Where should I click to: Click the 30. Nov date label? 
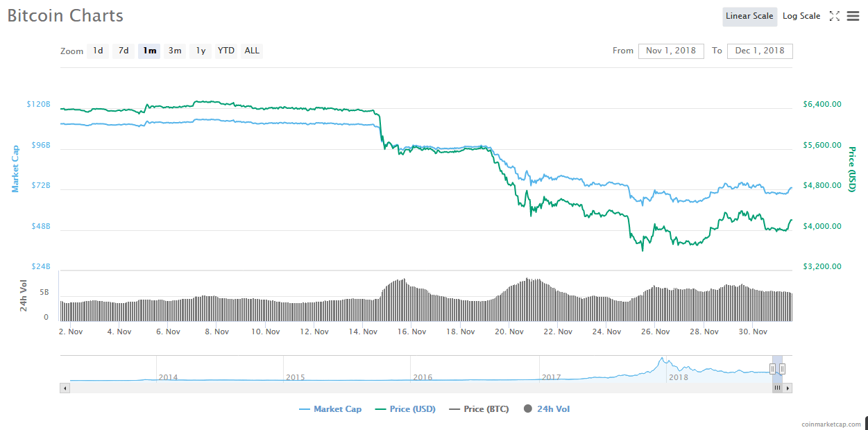[753, 332]
